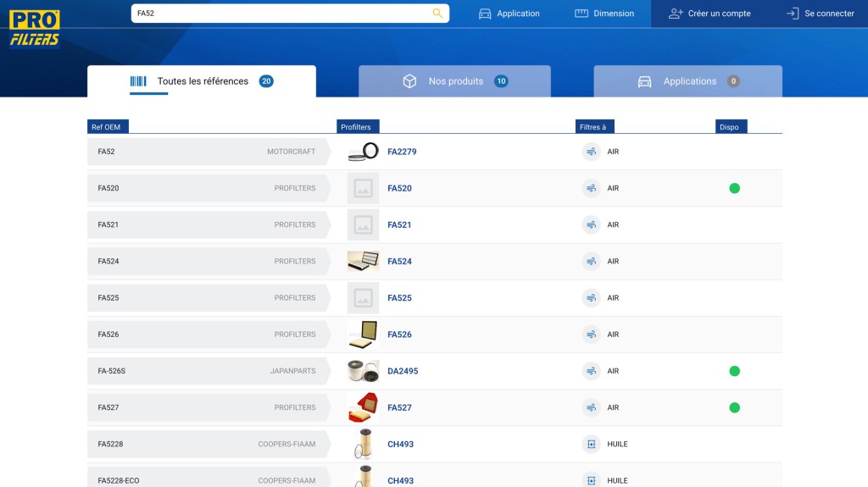Click the FA2279 air filter thumbnail
The image size is (868, 487).
click(363, 152)
